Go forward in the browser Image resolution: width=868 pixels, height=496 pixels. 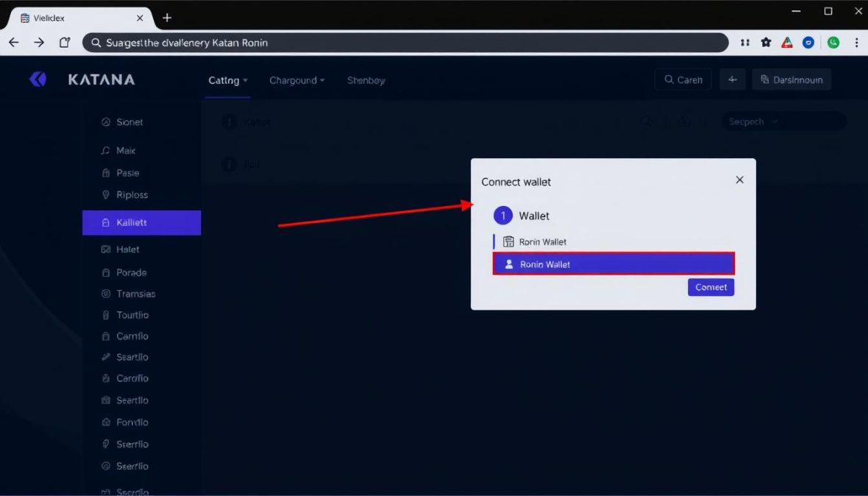39,43
